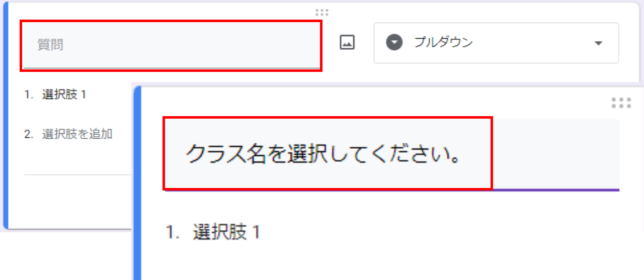The width and height of the screenshot is (644, 280).
Task: Expand the caret arrow right of プルダウン
Action: [x=598, y=43]
